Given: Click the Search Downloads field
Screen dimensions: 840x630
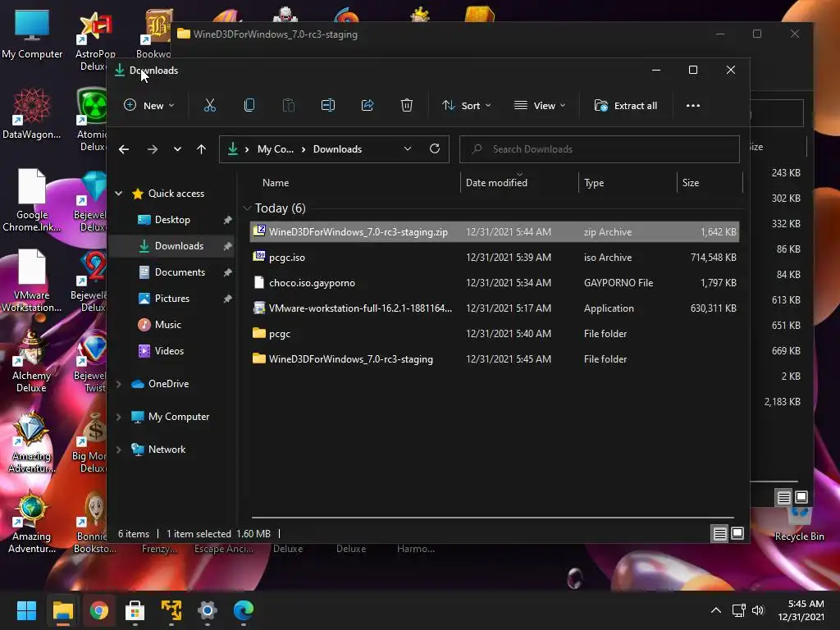Looking at the screenshot, I should [x=600, y=149].
